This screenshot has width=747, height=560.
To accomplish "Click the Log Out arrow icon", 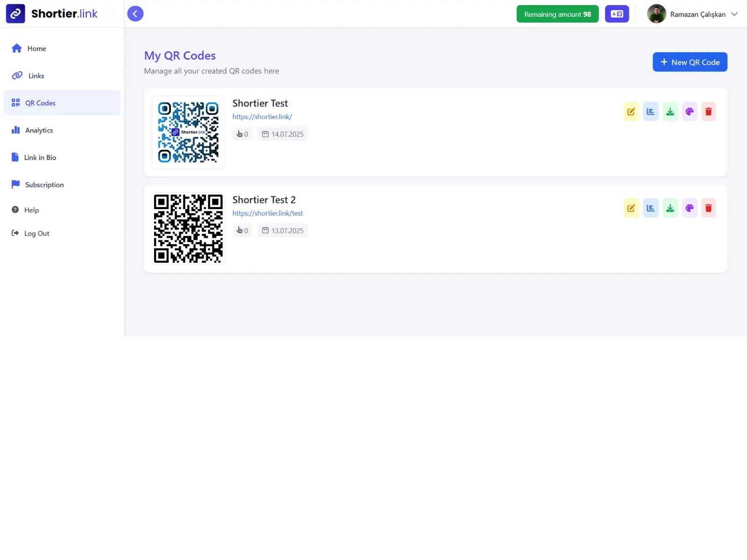I will (x=15, y=233).
